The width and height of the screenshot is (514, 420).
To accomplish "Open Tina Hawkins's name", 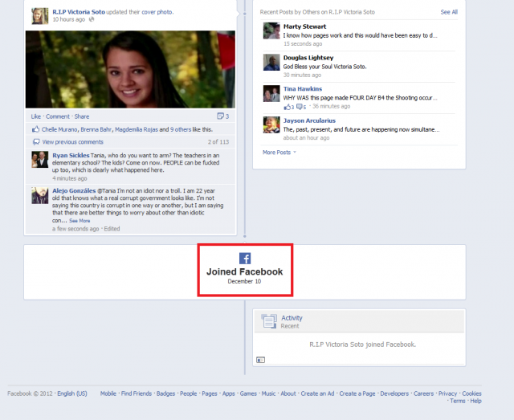I will pos(303,89).
